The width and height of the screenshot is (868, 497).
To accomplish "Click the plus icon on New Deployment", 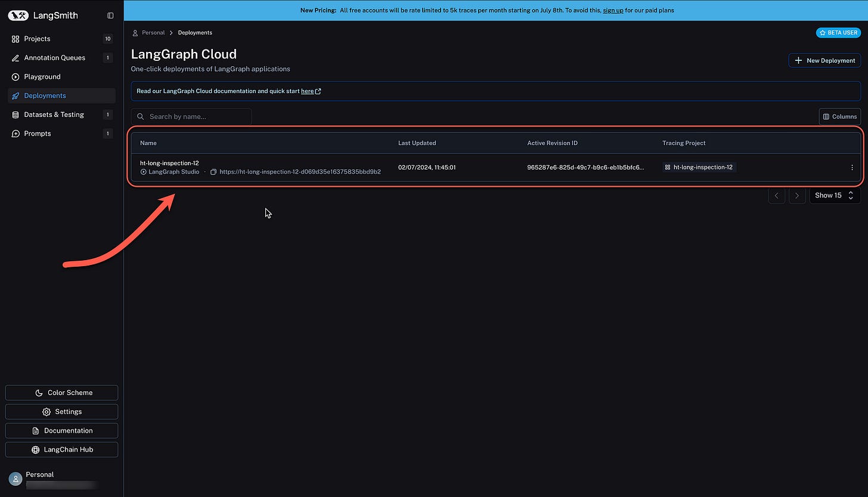I will click(x=799, y=60).
